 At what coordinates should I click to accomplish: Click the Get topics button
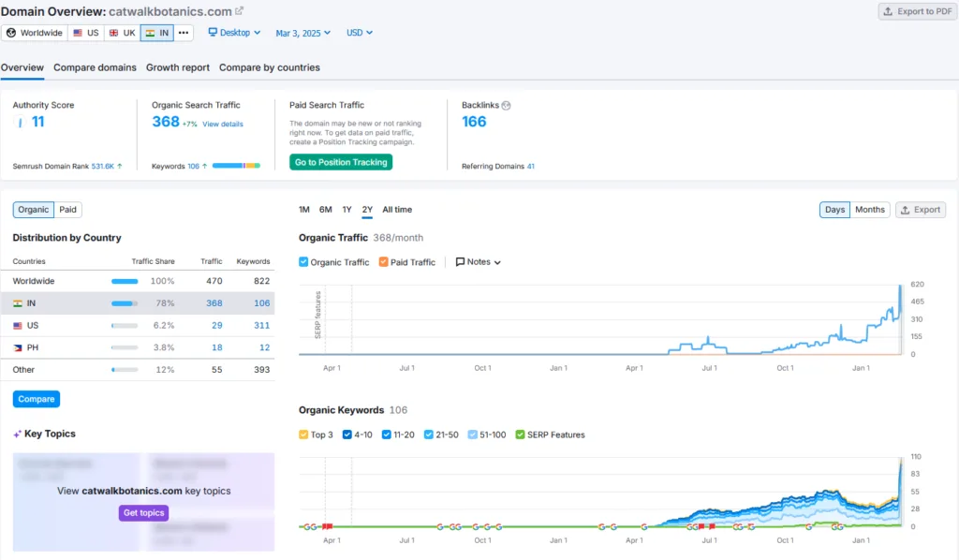tap(143, 513)
